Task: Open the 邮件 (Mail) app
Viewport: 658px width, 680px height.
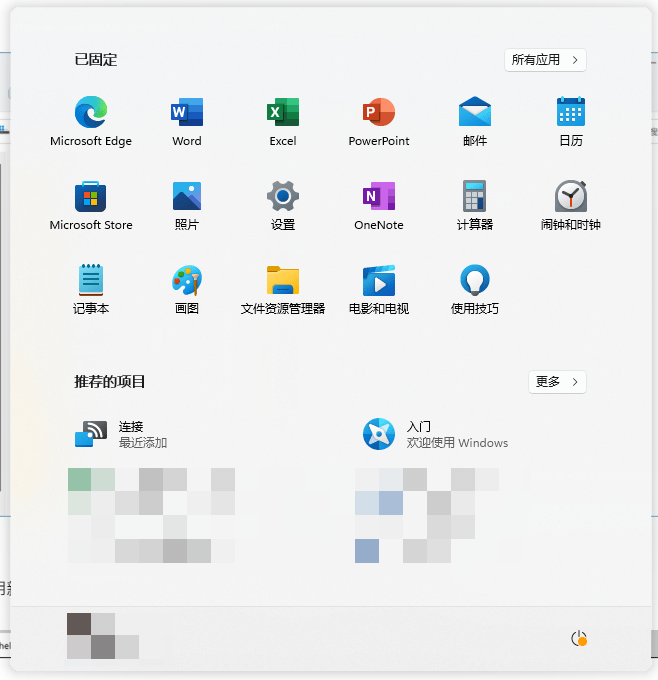Action: 475,112
